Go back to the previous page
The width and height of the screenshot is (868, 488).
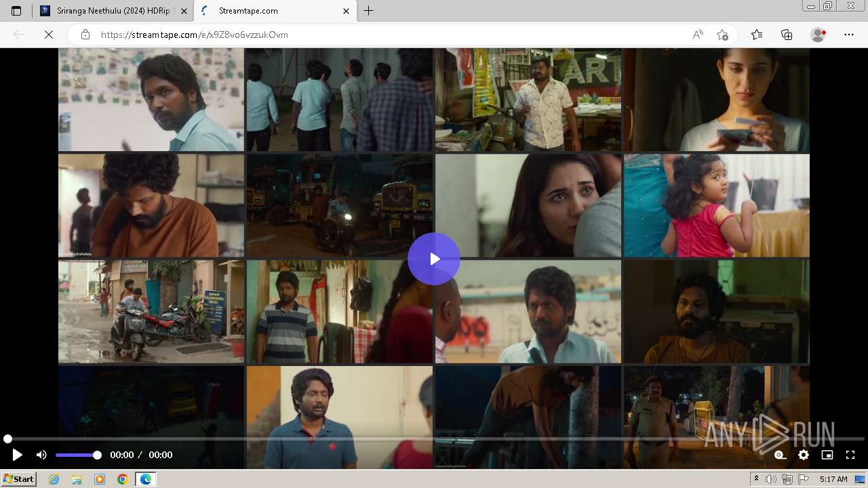point(19,35)
